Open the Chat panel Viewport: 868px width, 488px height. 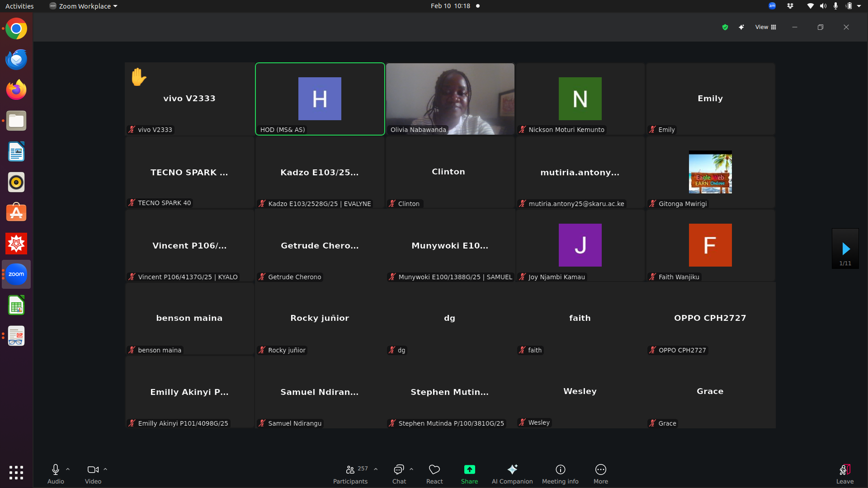pyautogui.click(x=399, y=474)
